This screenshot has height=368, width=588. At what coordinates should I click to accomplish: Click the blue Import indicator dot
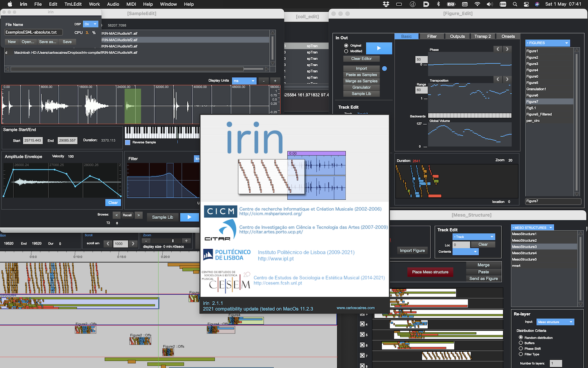pyautogui.click(x=384, y=68)
